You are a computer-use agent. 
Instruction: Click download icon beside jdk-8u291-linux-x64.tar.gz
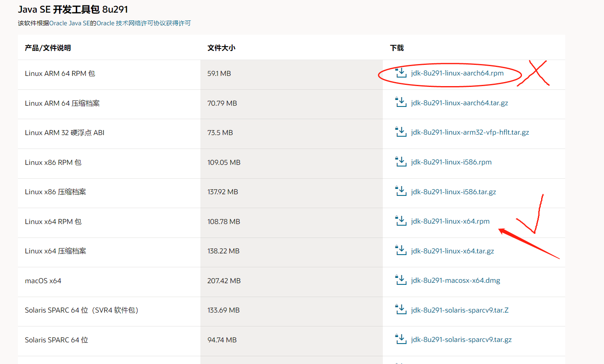[401, 251]
